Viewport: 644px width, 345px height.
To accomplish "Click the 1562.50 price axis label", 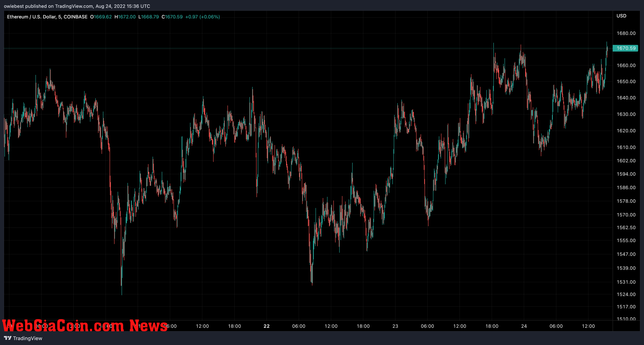I will (x=626, y=228).
